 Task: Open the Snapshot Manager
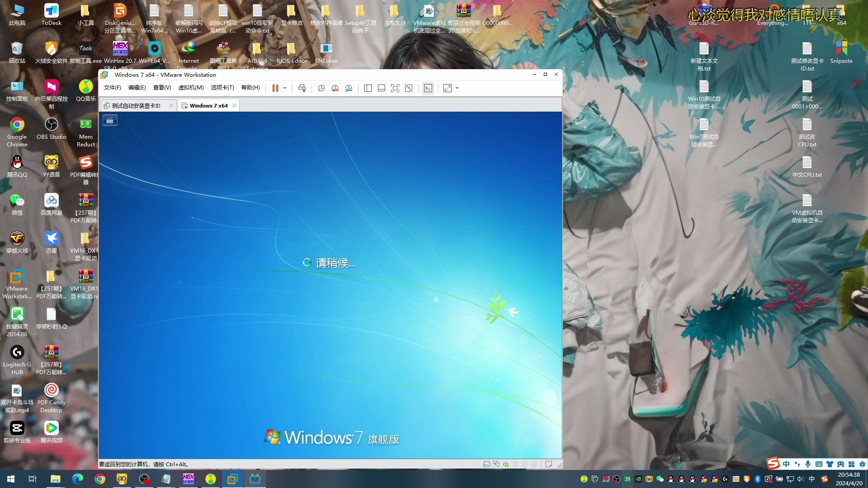349,88
